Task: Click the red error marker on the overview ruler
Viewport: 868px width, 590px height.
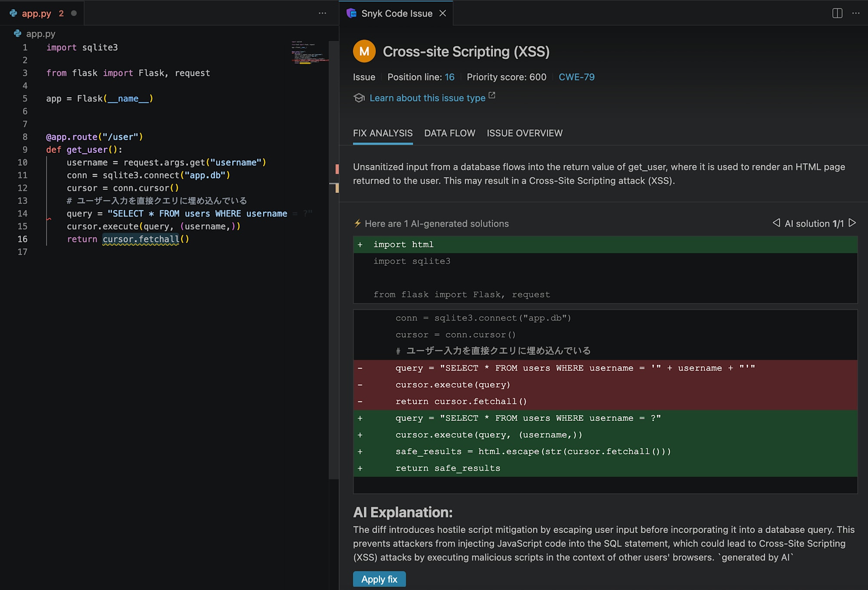Action: pyautogui.click(x=337, y=169)
